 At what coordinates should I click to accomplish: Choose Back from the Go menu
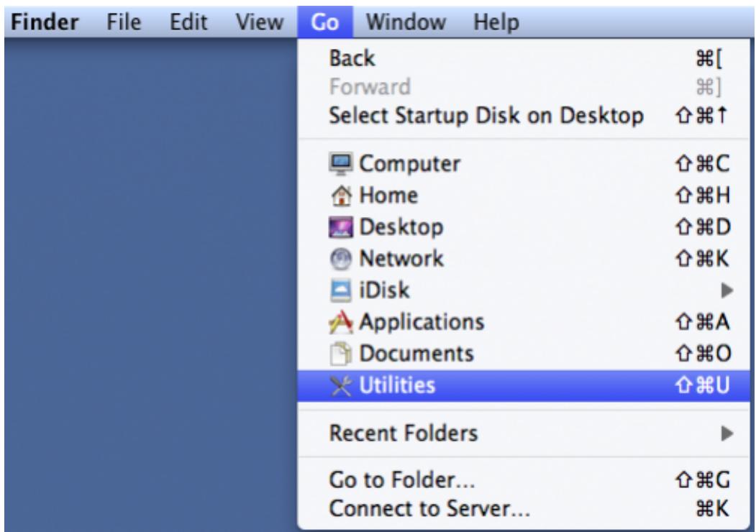(524, 58)
